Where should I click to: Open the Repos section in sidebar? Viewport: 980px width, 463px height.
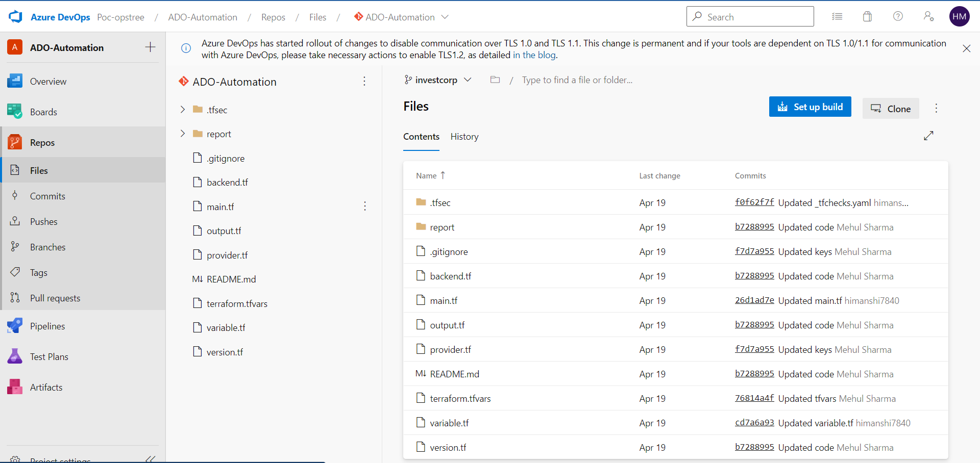pos(83,142)
